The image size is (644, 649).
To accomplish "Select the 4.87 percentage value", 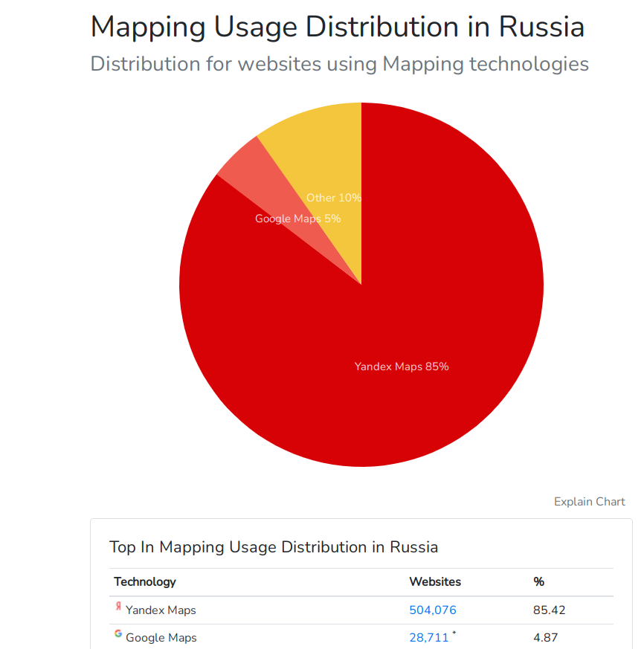I will coord(545,637).
